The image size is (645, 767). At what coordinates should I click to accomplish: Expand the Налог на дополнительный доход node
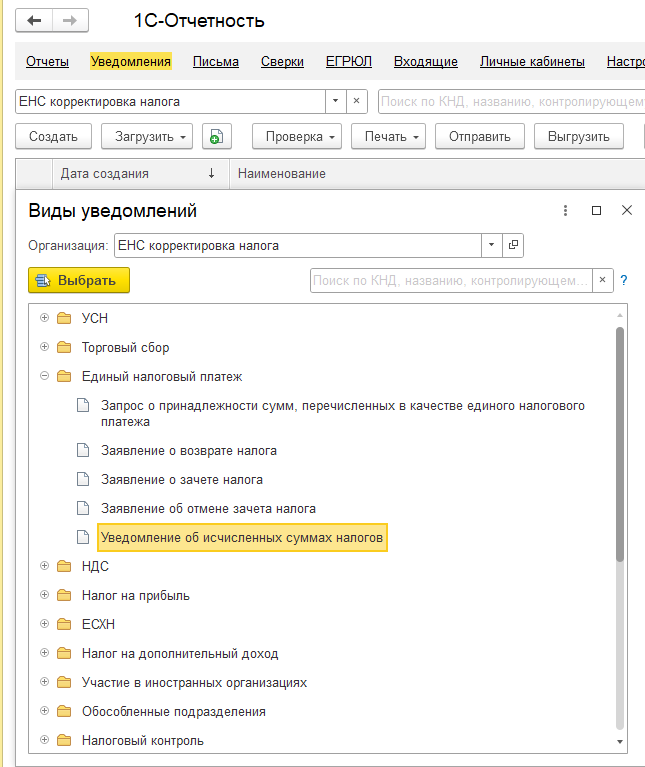tap(44, 653)
